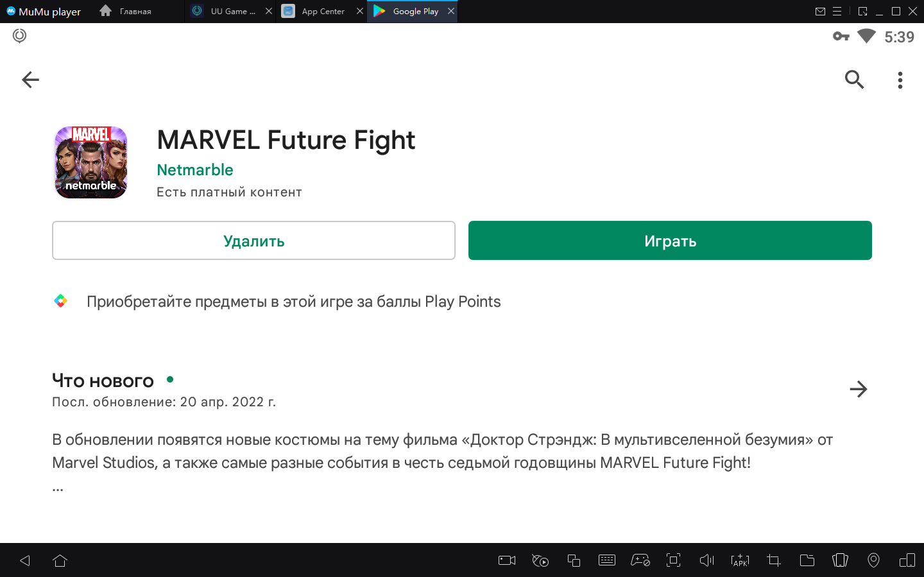The height and width of the screenshot is (577, 924).
Task: Click the 'Удалить' uninstall button
Action: click(x=253, y=241)
